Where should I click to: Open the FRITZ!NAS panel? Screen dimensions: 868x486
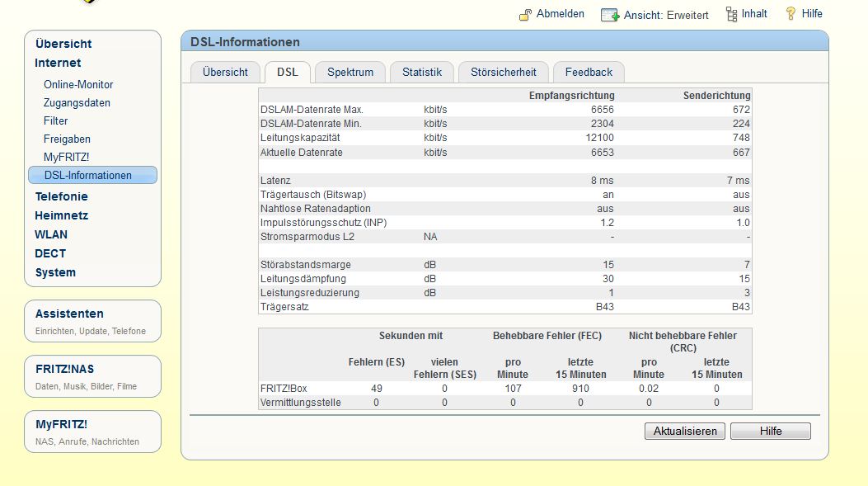[92, 377]
